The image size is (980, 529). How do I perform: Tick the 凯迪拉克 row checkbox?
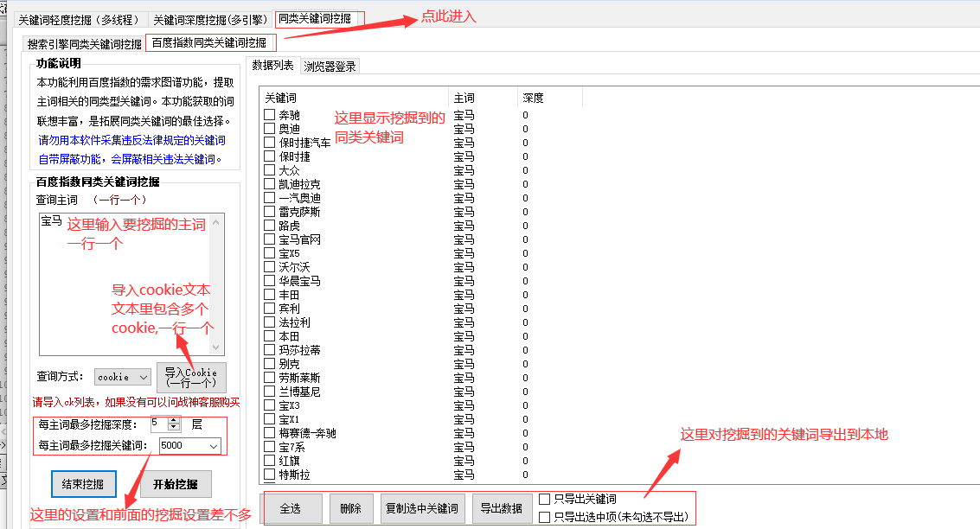tap(269, 183)
